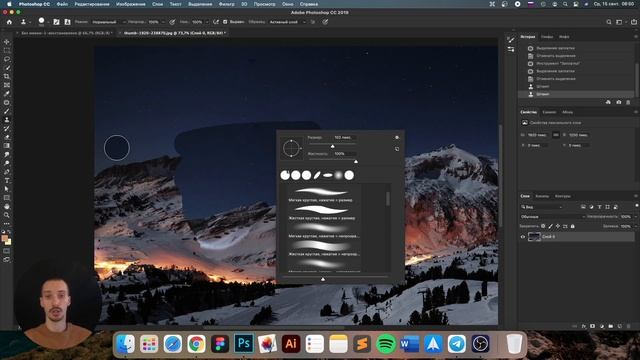640x360 pixels.
Task: Adjust the brush Size slider
Action: 333,146
